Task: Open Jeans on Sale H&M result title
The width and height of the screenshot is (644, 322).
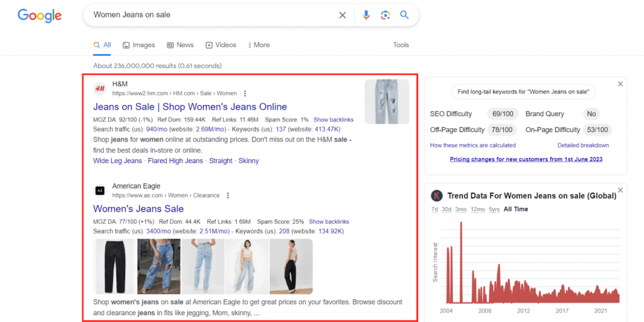Action: [x=190, y=107]
